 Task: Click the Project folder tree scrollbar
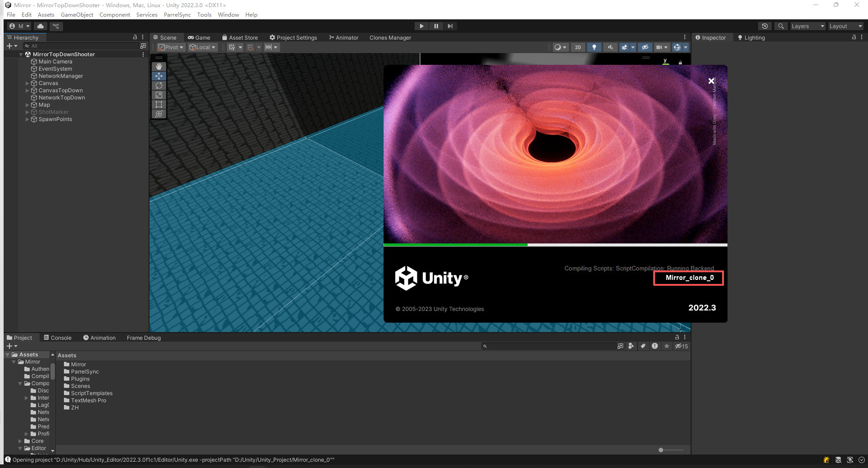pyautogui.click(x=53, y=371)
